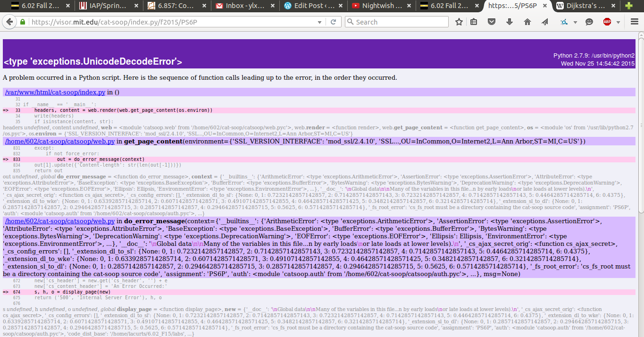Expand dropdown arrow beside the blue satellite icon
Image resolution: width=644 pixels, height=337 pixels.
point(575,22)
